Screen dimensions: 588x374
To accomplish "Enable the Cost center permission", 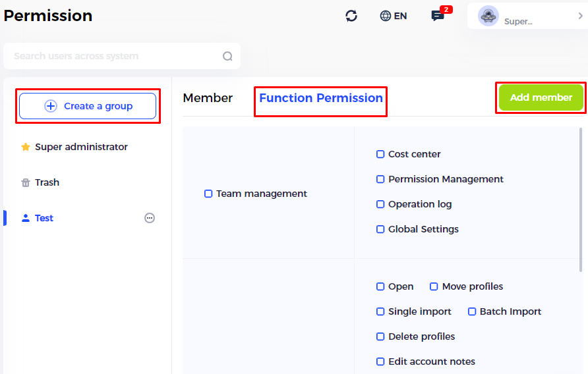I will 380,154.
